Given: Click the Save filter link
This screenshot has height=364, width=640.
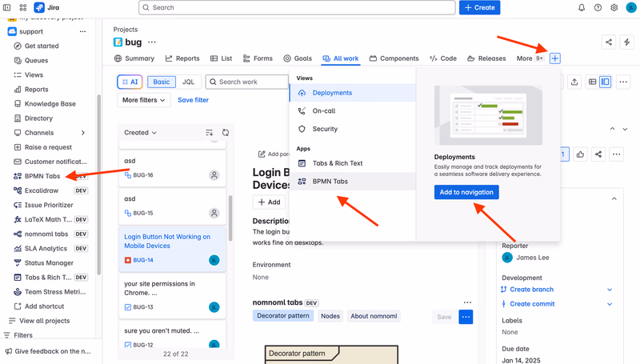Looking at the screenshot, I should 193,100.
